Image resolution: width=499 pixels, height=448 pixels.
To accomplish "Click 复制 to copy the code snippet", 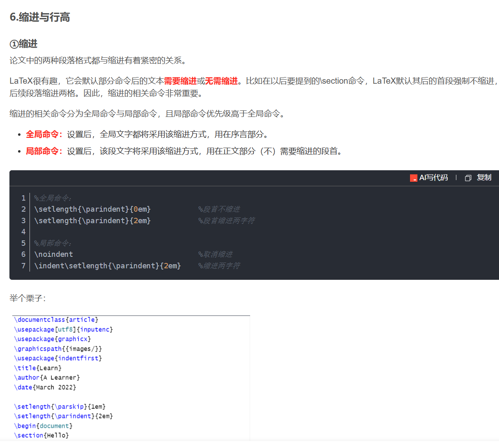I will (x=484, y=178).
